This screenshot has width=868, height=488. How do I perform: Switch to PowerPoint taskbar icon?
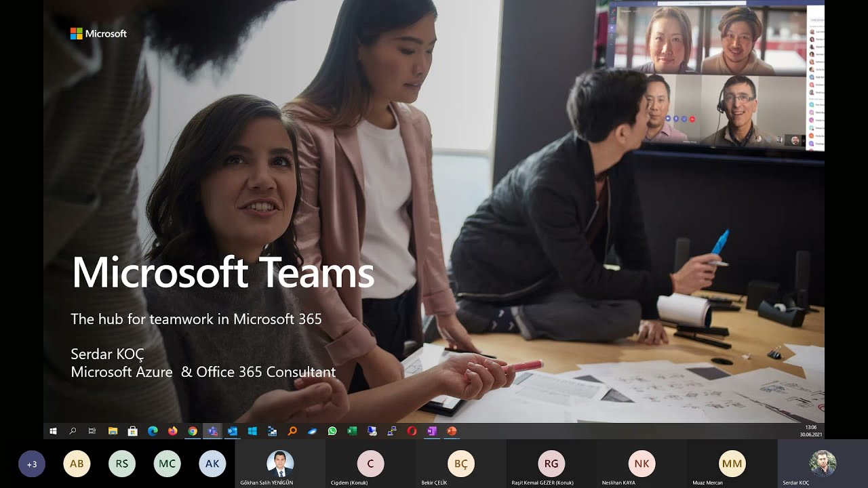(x=452, y=430)
